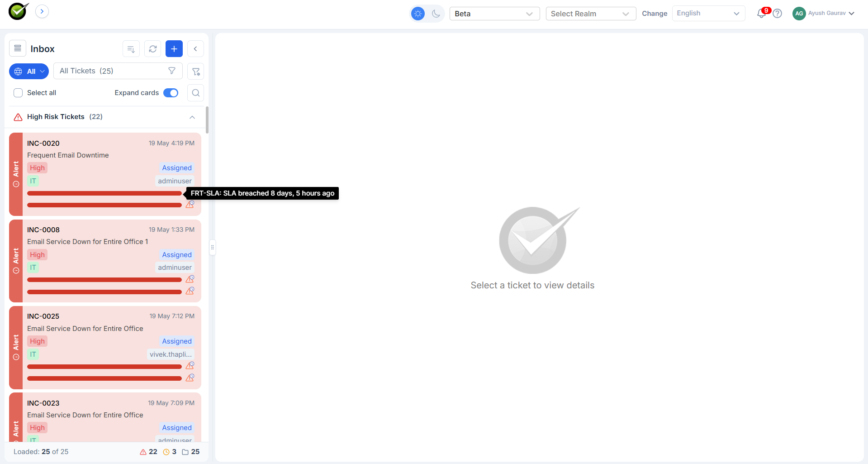The height and width of the screenshot is (464, 868).
Task: Click second SLA breach icon on INC-0020
Action: [x=190, y=205]
